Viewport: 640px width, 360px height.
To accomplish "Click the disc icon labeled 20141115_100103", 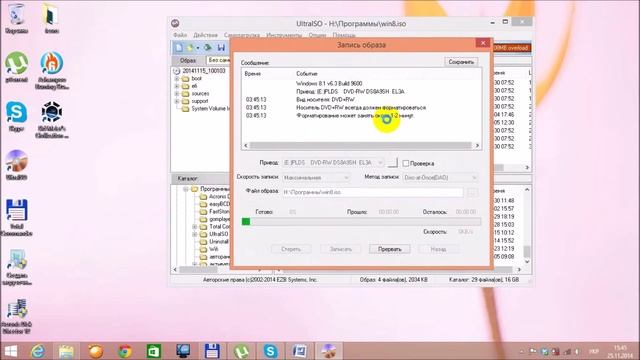I will 176,71.
